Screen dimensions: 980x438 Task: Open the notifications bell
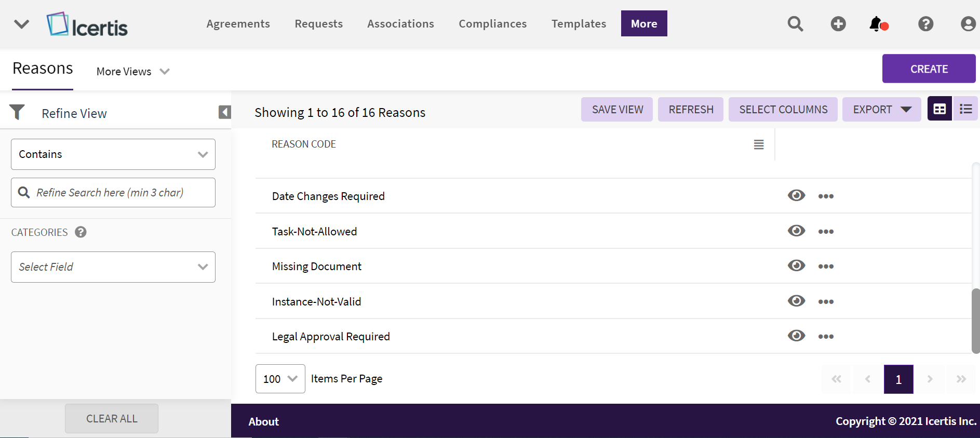(x=877, y=24)
